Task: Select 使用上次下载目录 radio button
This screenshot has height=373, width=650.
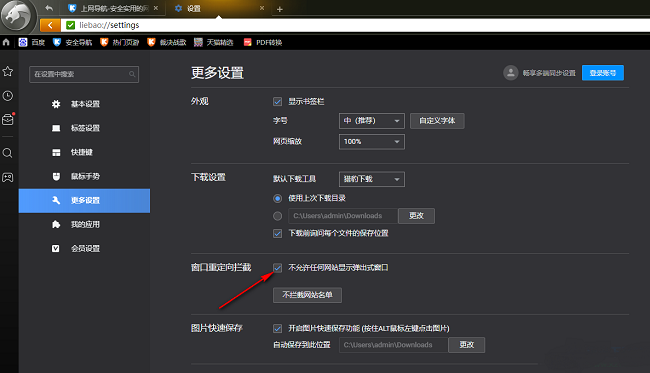Action: (x=277, y=199)
